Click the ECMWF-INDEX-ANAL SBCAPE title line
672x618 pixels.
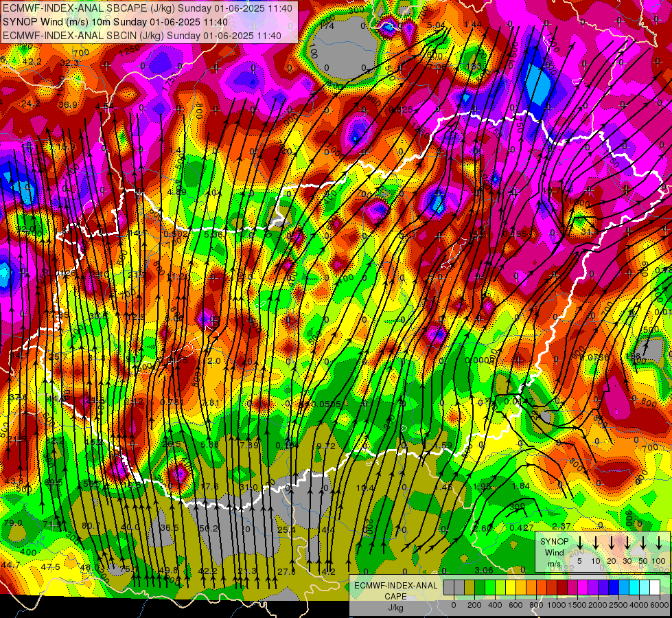coord(148,8)
